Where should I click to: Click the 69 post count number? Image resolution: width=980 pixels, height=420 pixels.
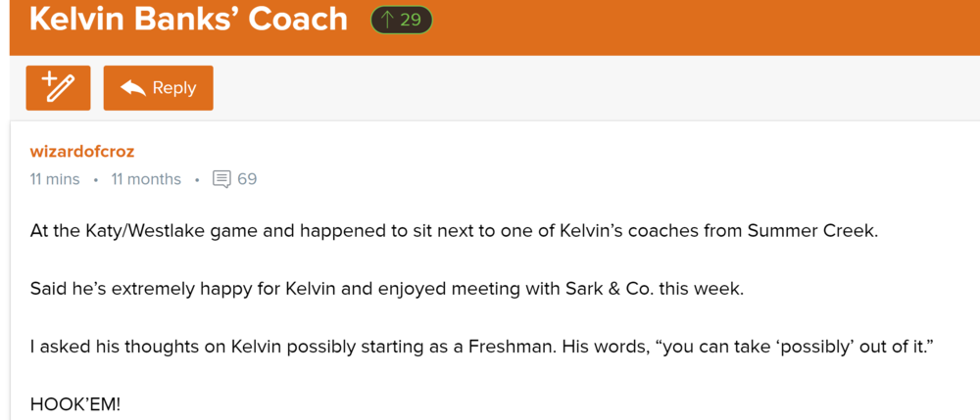coord(247,179)
